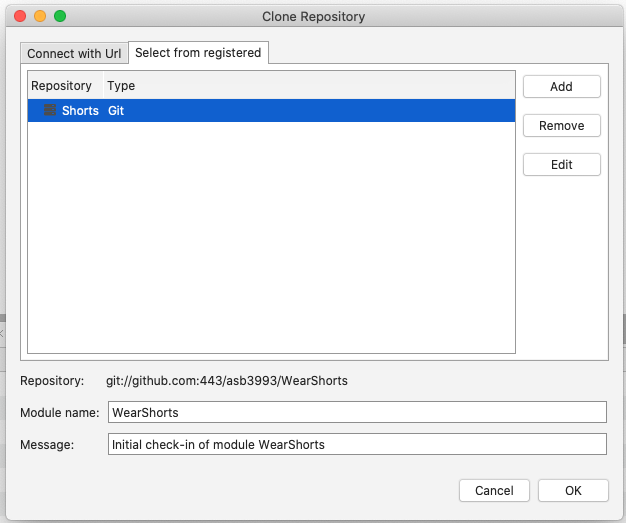
Task: Click the Message label
Action: (x=47, y=444)
